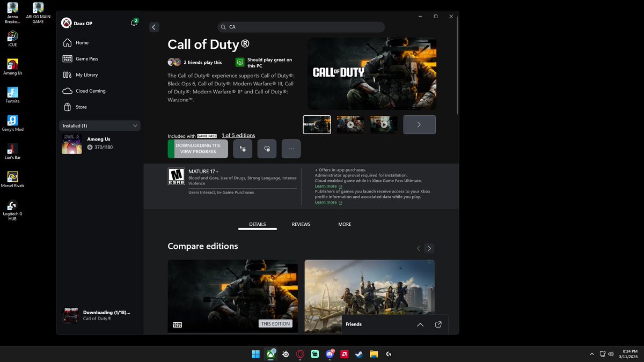Open the second edition comparison card
644x362 pixels.
[370, 296]
